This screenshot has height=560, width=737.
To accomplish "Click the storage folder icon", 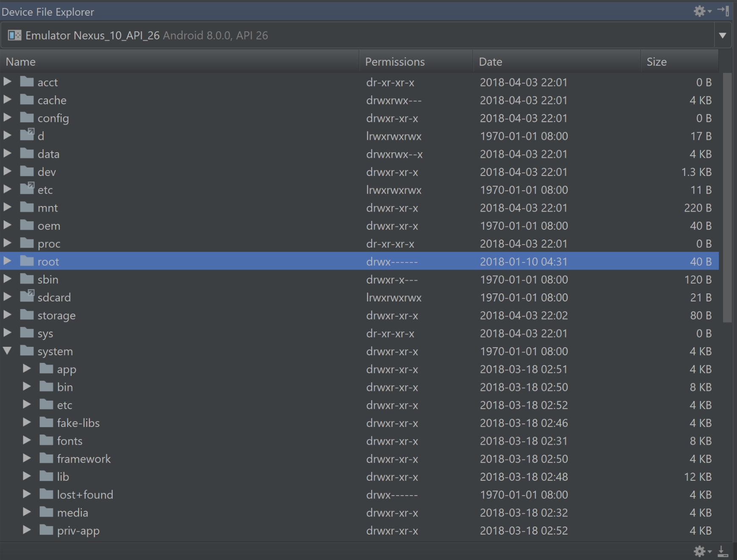I will pyautogui.click(x=27, y=315).
